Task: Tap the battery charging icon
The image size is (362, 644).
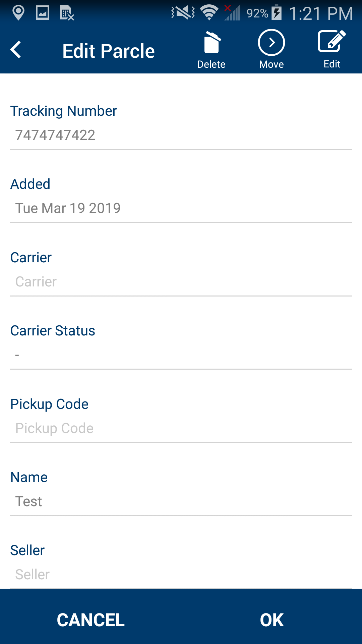Action: 277,13
